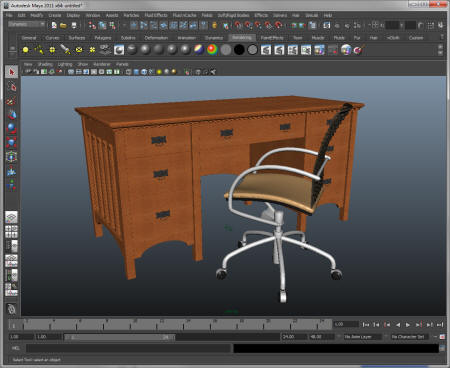Create an ambient light from the shelf

coord(25,50)
